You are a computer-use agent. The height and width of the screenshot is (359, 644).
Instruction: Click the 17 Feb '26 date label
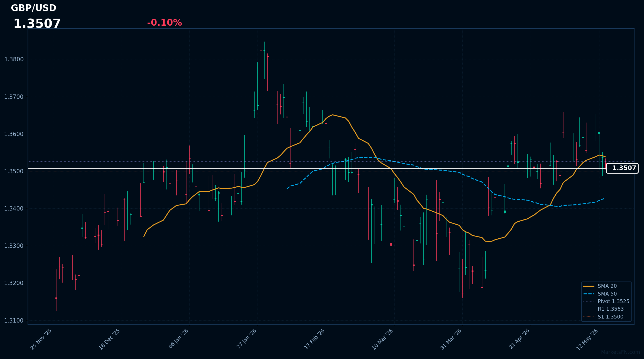click(x=315, y=339)
